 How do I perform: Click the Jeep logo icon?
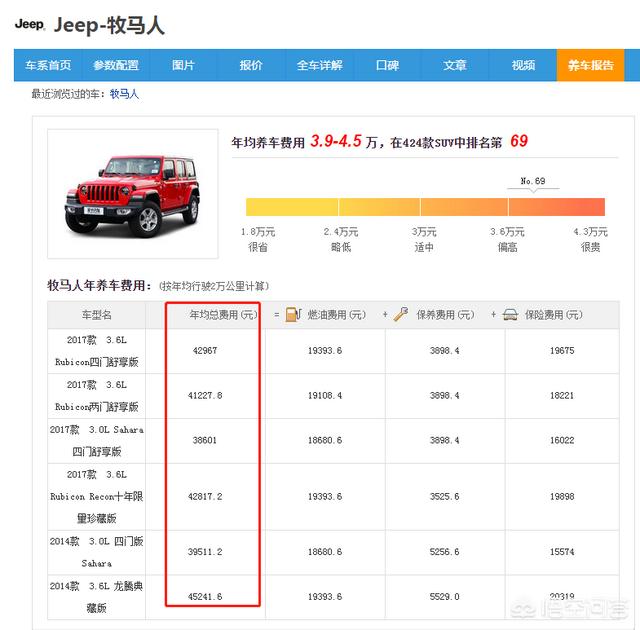(29, 24)
